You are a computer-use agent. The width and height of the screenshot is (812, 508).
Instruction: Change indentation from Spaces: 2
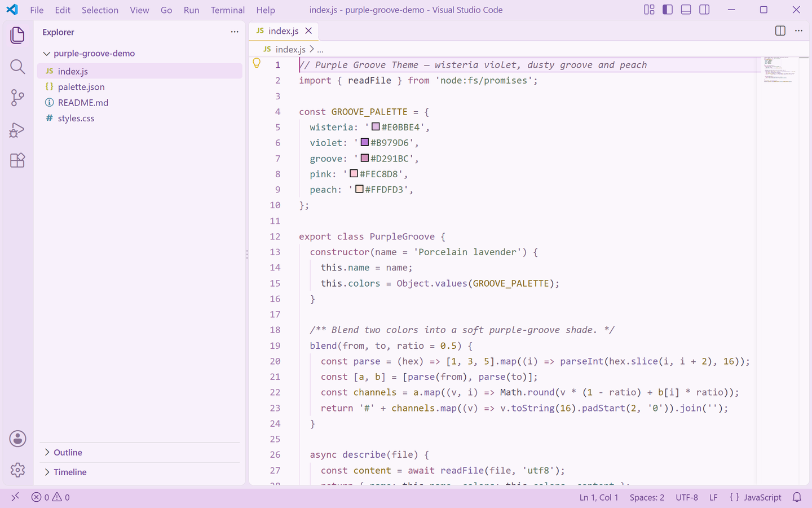(647, 497)
